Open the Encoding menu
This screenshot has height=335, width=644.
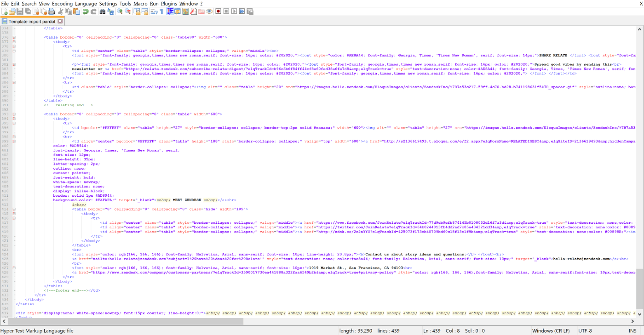click(62, 3)
